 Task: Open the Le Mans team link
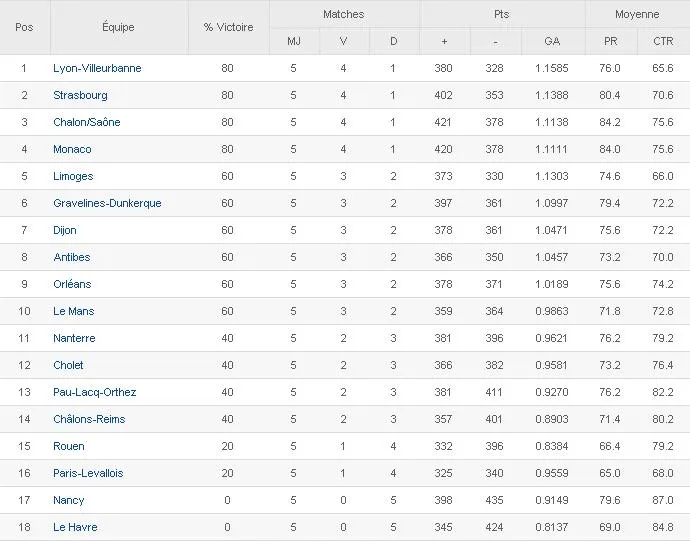point(74,311)
